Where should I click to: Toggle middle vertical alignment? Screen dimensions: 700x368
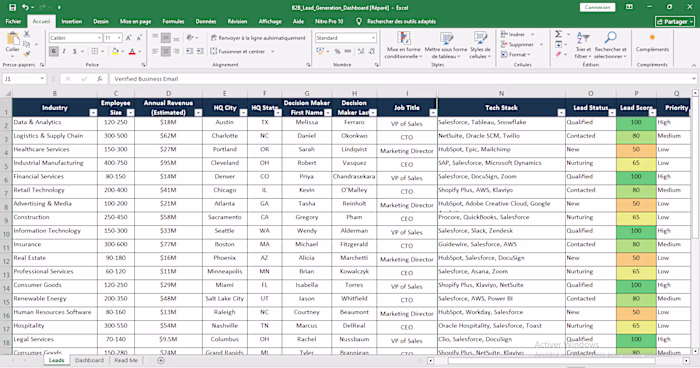pos(166,37)
